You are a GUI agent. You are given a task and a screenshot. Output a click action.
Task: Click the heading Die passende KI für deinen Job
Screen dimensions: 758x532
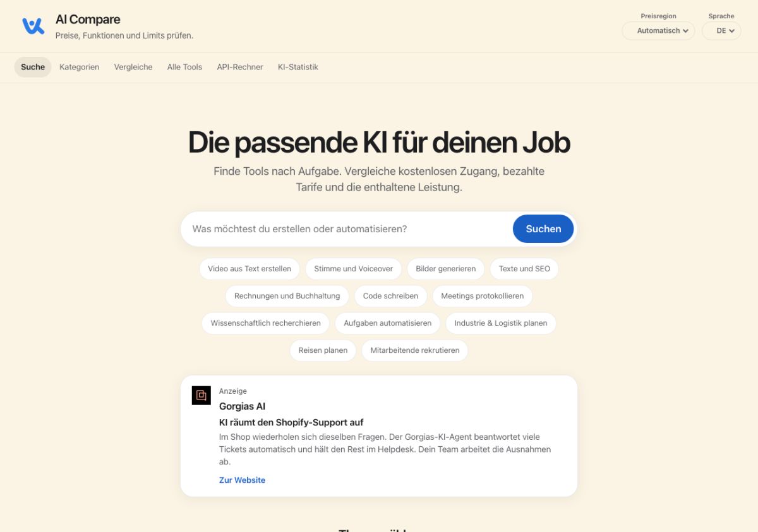(x=379, y=143)
